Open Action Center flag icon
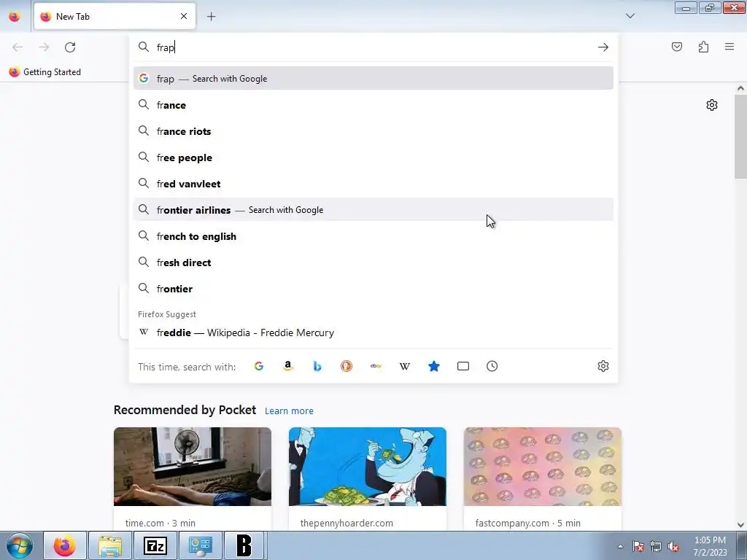The image size is (747, 560). tap(638, 546)
